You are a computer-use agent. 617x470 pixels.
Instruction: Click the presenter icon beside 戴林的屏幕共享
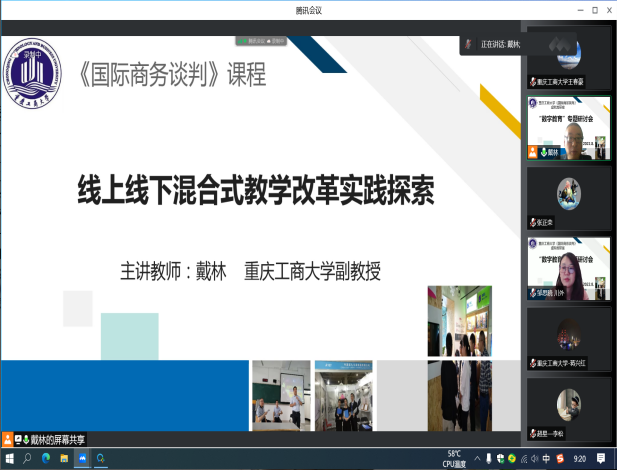(8, 439)
